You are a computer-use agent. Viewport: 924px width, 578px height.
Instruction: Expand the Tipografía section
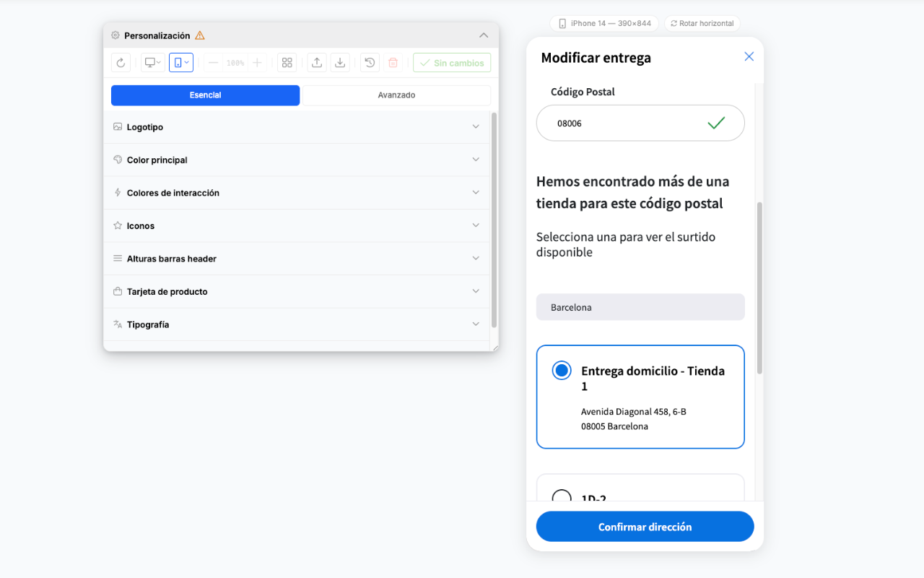[x=296, y=324]
